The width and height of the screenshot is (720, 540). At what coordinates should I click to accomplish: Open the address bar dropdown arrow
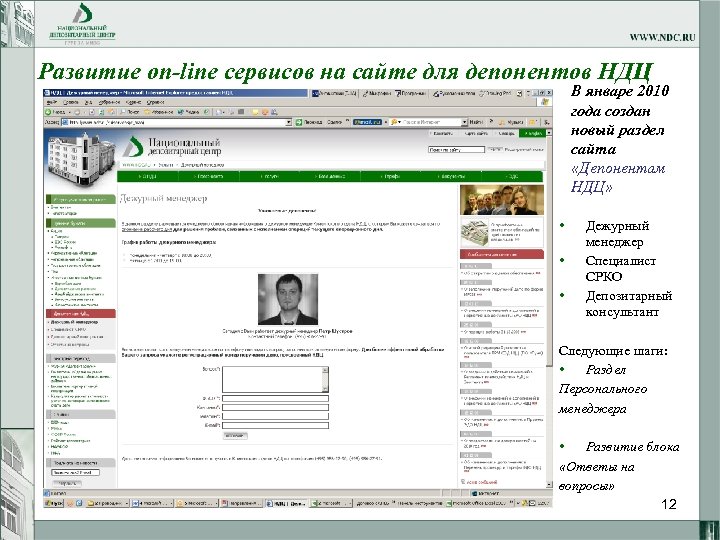(288, 122)
